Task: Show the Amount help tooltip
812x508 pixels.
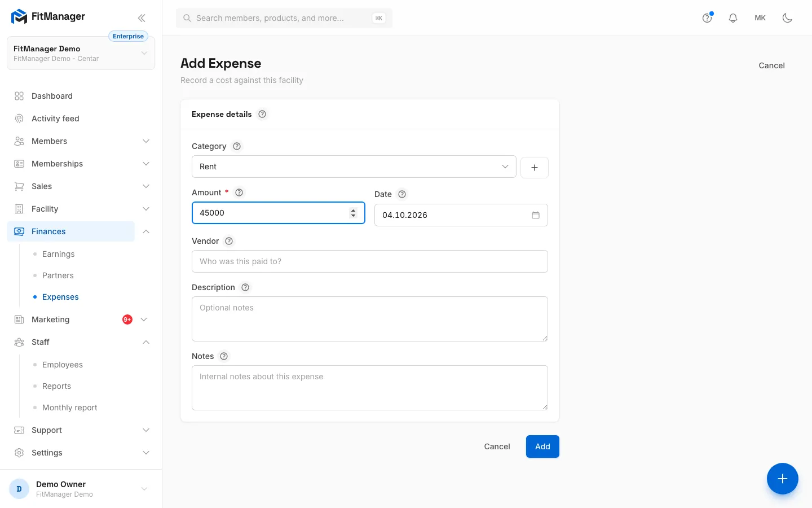Action: tap(239, 192)
